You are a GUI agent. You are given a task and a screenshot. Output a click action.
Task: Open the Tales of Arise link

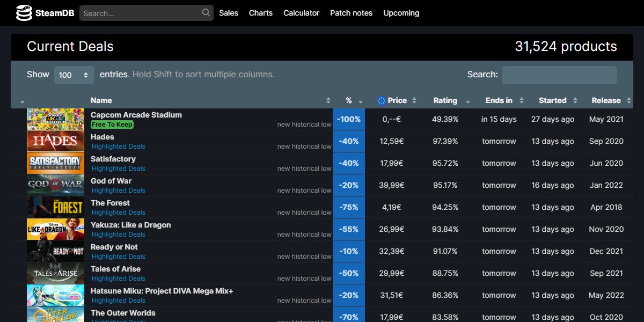pyautogui.click(x=115, y=269)
